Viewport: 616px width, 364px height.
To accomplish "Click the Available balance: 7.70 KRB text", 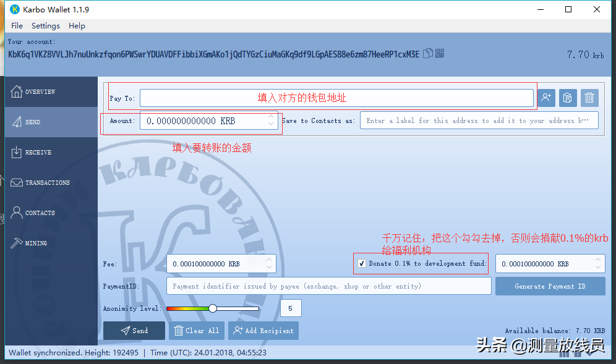I will [x=555, y=331].
